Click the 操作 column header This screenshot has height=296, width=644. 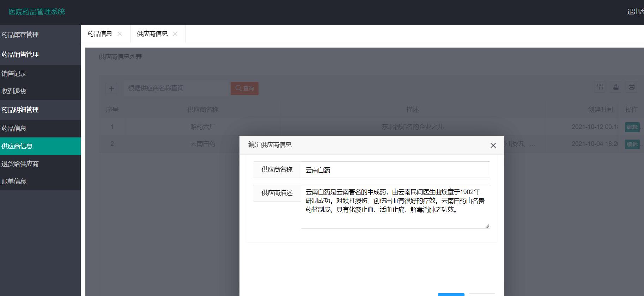[631, 110]
